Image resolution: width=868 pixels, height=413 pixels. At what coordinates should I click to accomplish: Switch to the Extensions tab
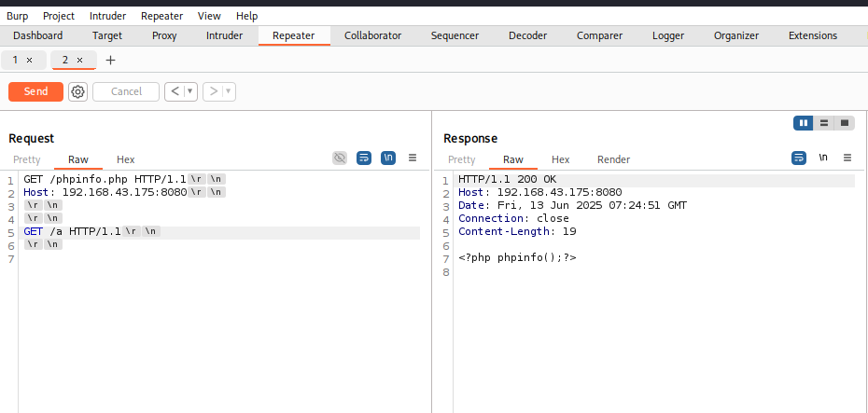tap(813, 36)
